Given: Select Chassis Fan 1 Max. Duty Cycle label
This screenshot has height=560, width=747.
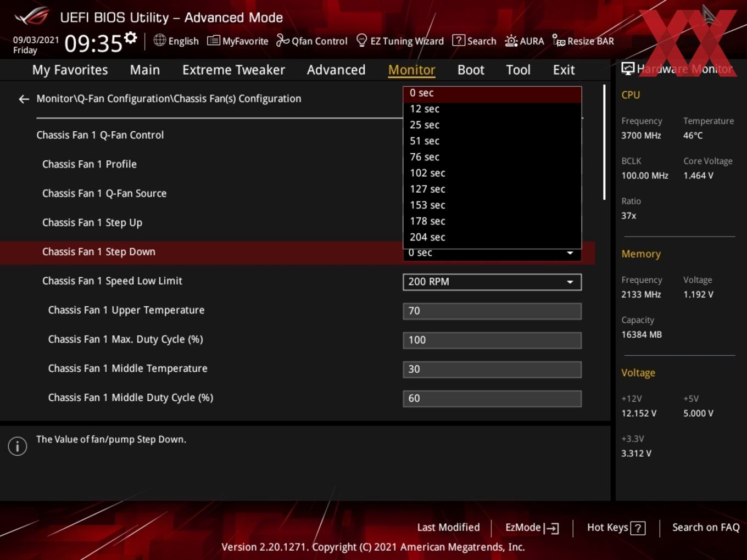Looking at the screenshot, I should point(125,339).
